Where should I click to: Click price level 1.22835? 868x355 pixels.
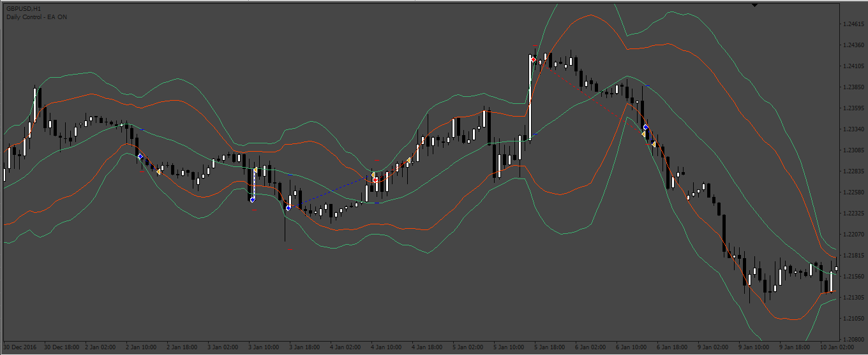tap(853, 171)
